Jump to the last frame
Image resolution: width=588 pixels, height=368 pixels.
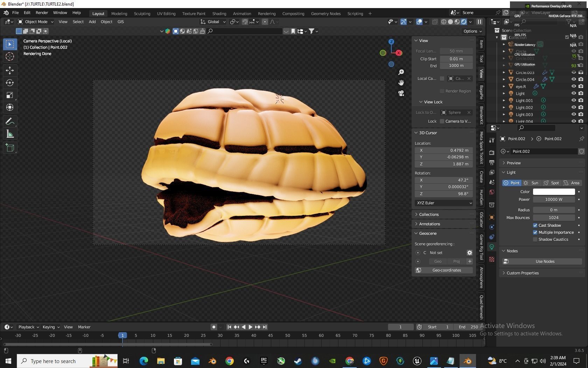265,327
